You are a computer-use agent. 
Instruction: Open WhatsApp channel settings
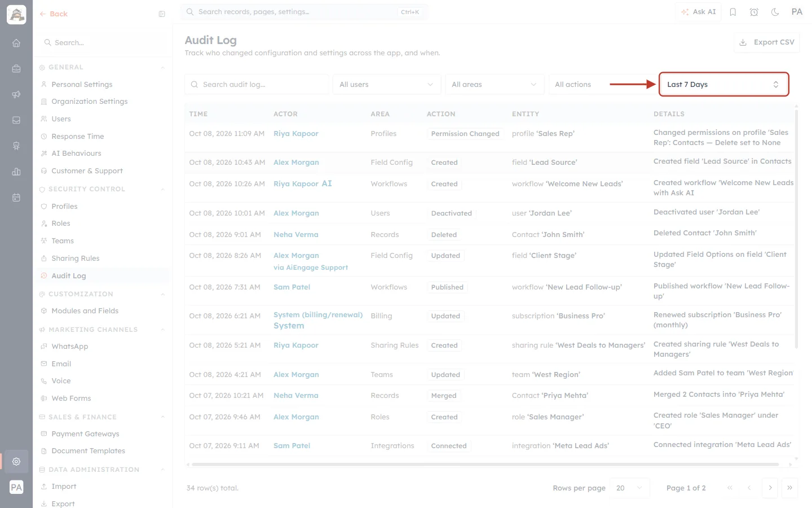tap(69, 347)
